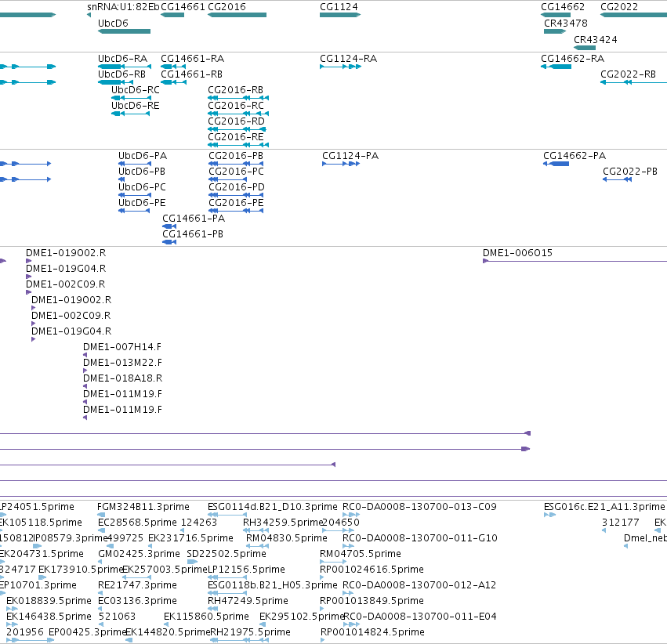Click EST ESG0118b.B21_H05.3prime
The height and width of the screenshot is (644, 667).
[273, 585]
